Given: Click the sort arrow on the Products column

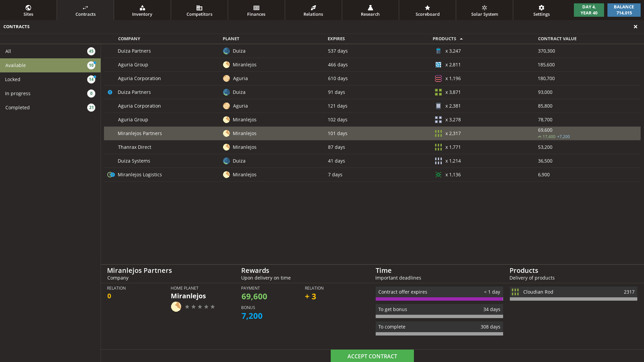Looking at the screenshot, I should coord(462,39).
